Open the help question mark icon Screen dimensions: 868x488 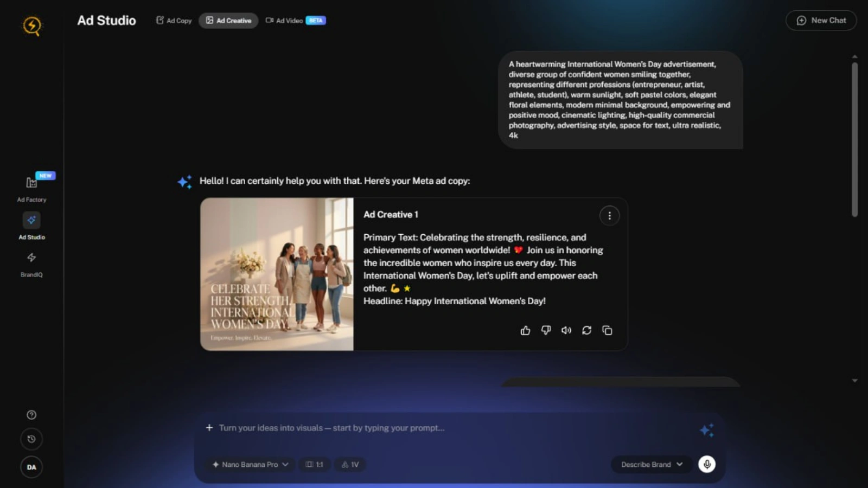click(x=31, y=415)
